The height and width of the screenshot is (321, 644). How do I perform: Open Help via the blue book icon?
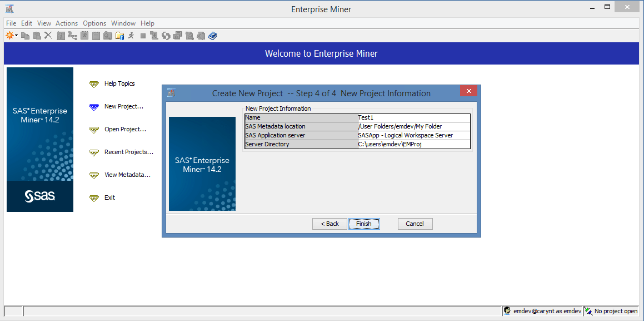pos(213,35)
